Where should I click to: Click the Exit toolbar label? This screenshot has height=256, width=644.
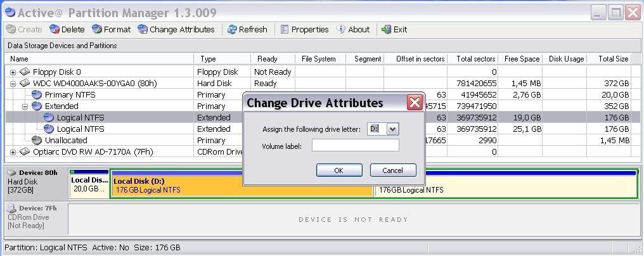click(400, 30)
